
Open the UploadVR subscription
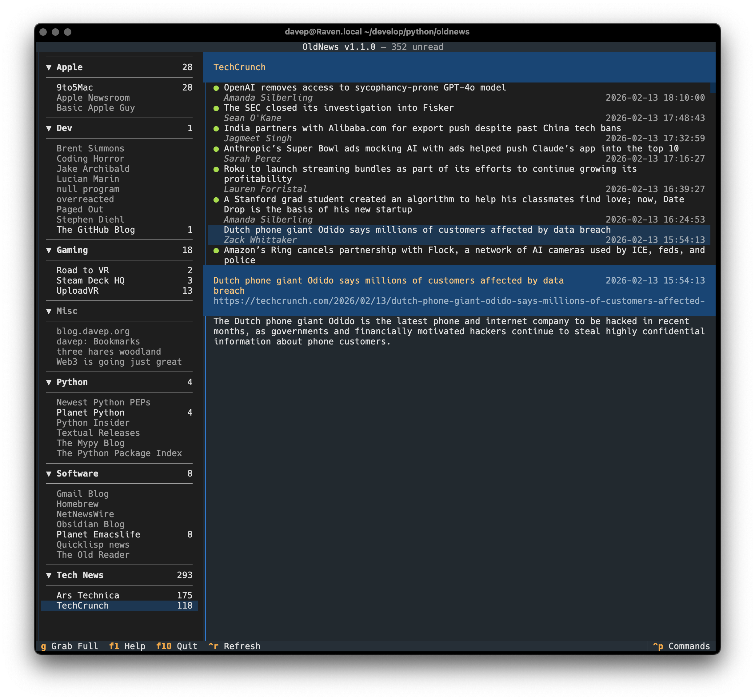pyautogui.click(x=77, y=291)
